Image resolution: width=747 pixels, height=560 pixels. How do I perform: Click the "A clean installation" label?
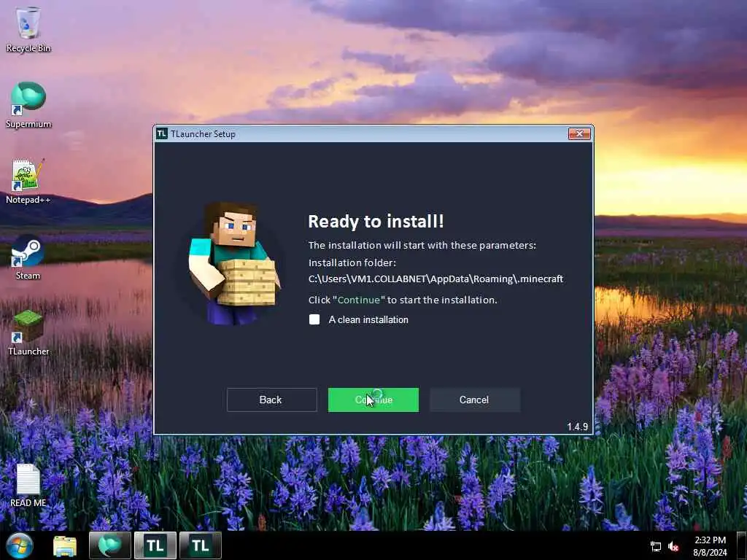(368, 319)
